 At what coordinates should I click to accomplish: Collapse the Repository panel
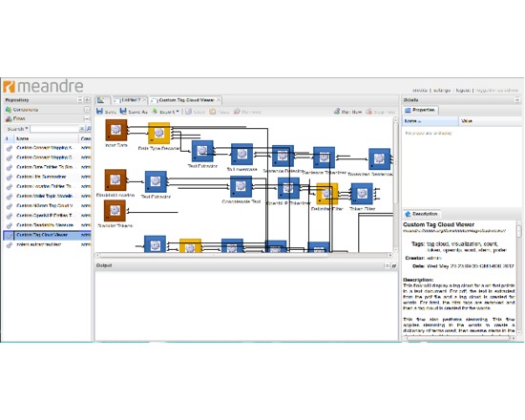pos(79,100)
